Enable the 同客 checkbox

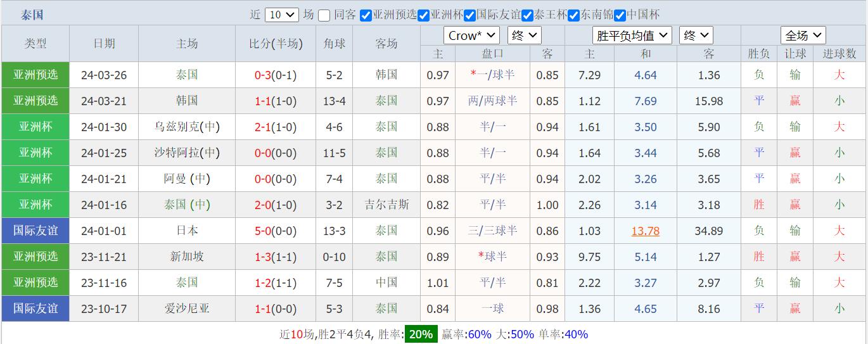(x=324, y=15)
